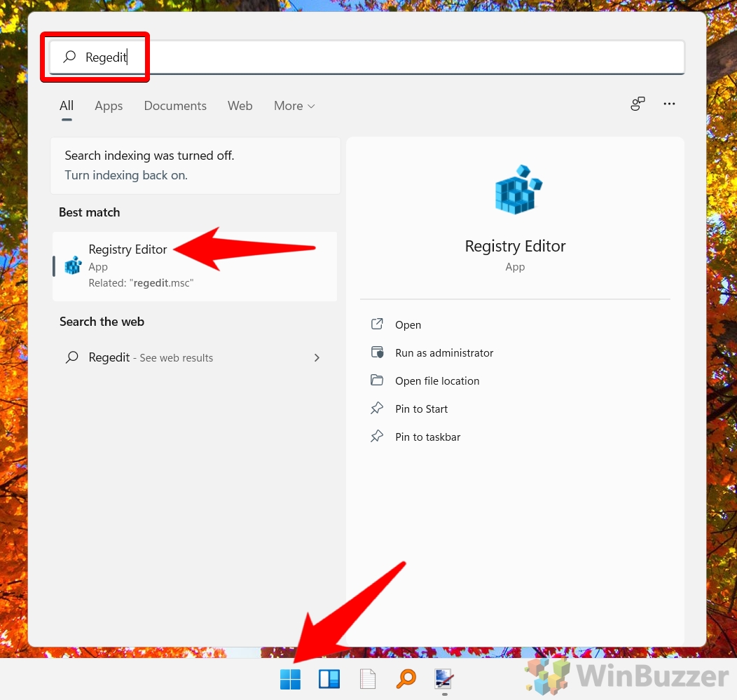The width and height of the screenshot is (737, 700).
Task: Switch to the Apps tab
Action: click(109, 106)
